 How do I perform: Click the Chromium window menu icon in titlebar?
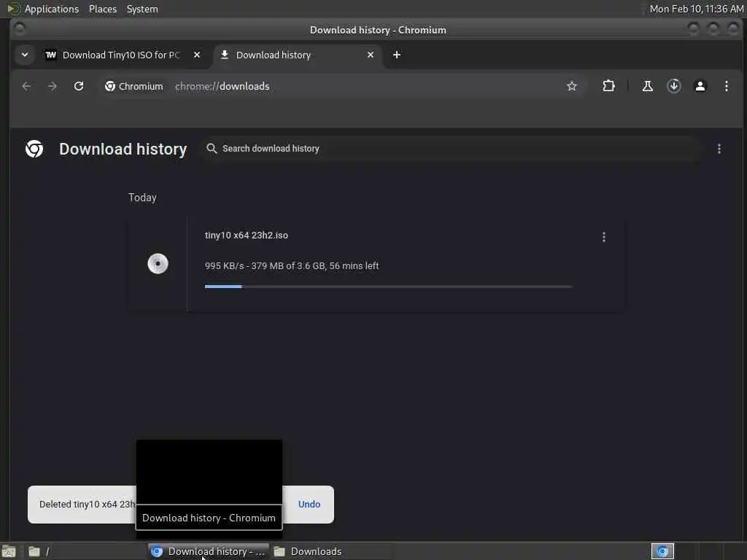(x=20, y=29)
